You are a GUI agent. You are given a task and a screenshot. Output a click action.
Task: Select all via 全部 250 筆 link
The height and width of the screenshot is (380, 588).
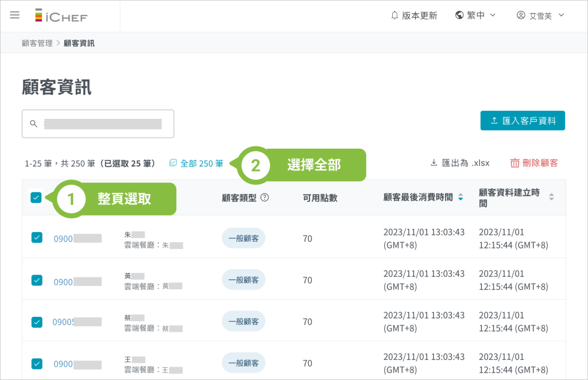tap(196, 164)
